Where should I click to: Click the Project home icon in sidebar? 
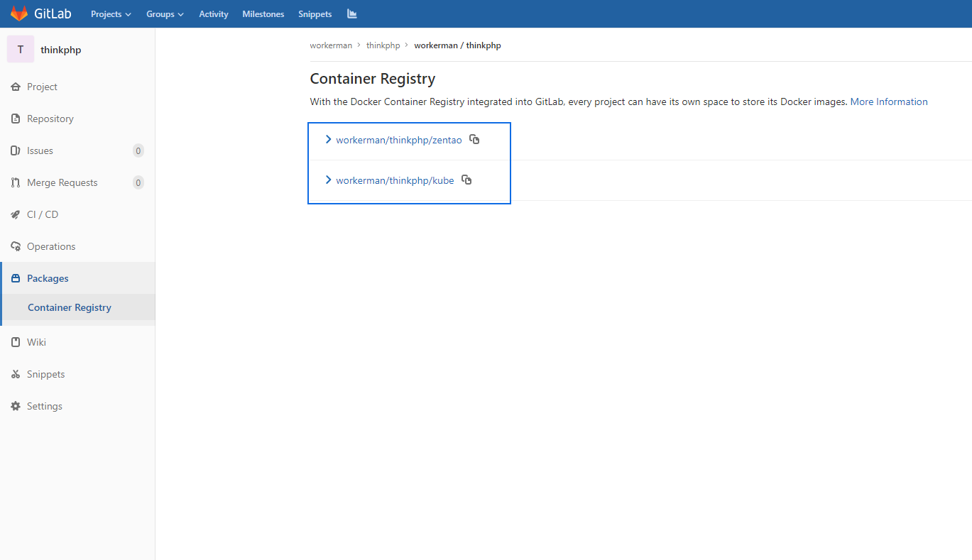[x=16, y=87]
